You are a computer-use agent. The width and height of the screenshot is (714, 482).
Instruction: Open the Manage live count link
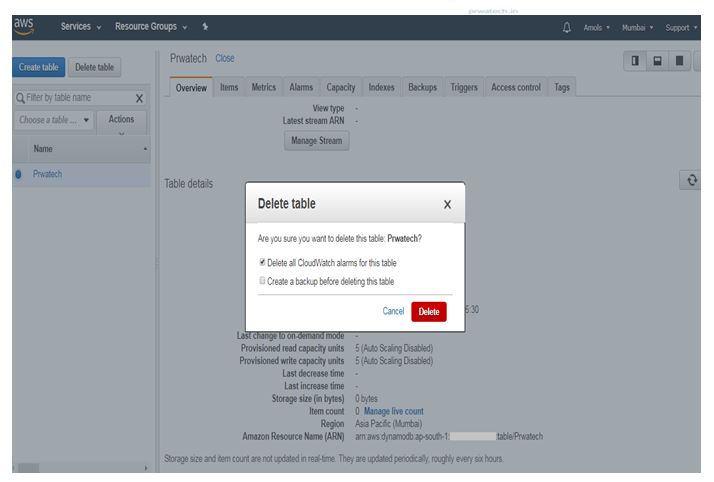point(393,411)
